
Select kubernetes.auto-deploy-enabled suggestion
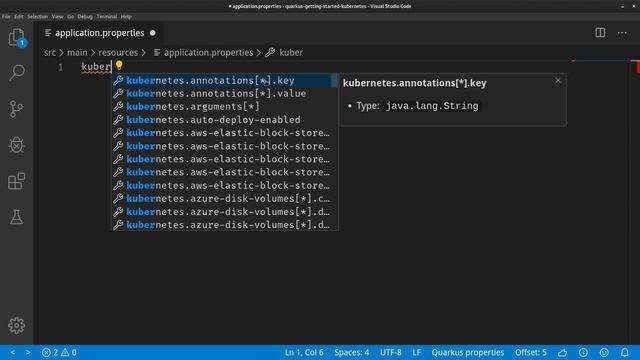point(222,120)
